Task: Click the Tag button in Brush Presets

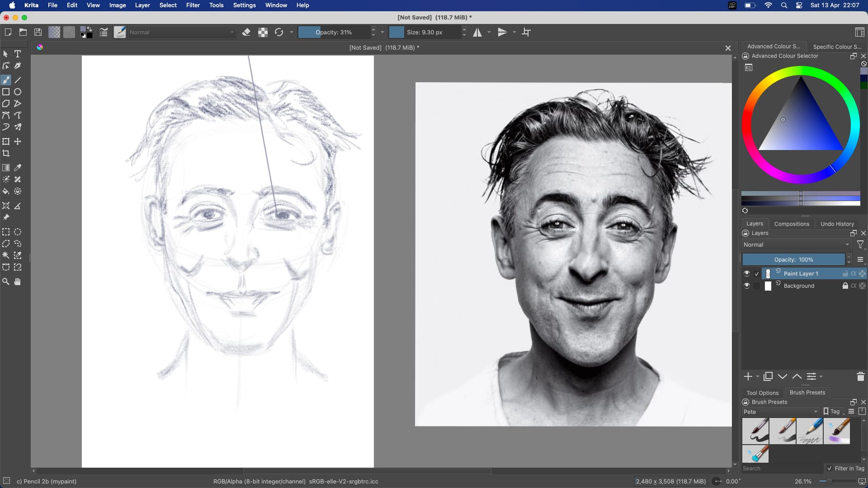Action: tap(834, 412)
